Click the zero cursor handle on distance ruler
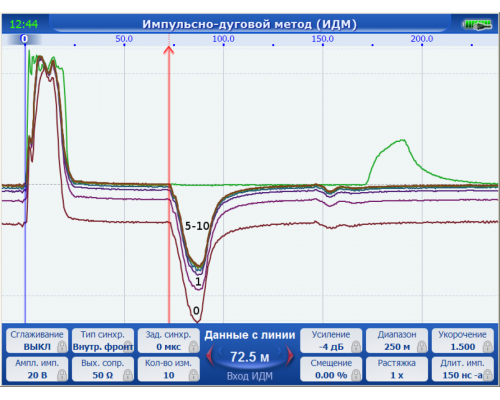Viewport: 500px width, 400px height. coord(24,39)
